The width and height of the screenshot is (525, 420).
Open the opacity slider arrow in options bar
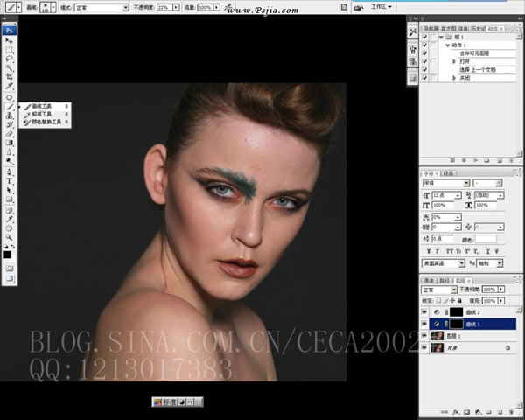[176, 7]
